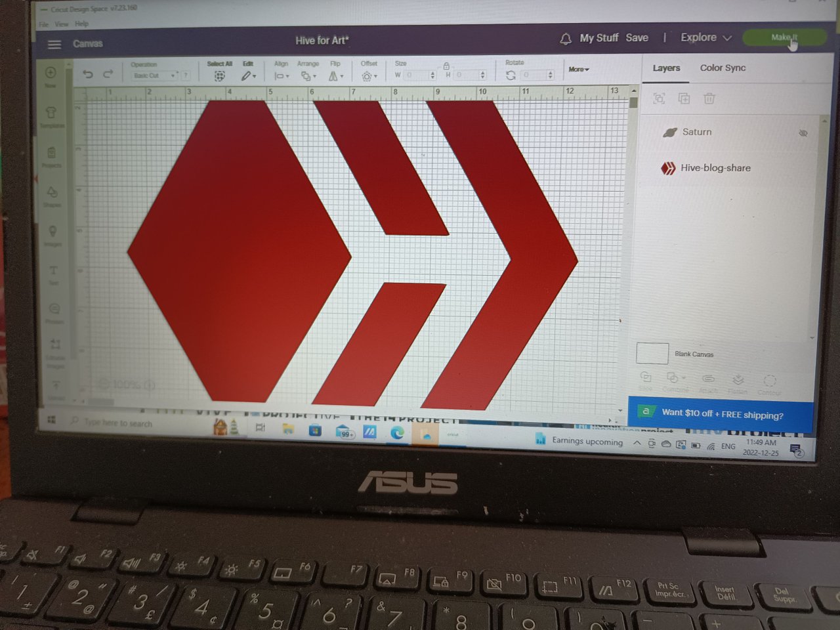The width and height of the screenshot is (840, 630).
Task: Open File Explorer from the taskbar
Action: click(x=287, y=429)
